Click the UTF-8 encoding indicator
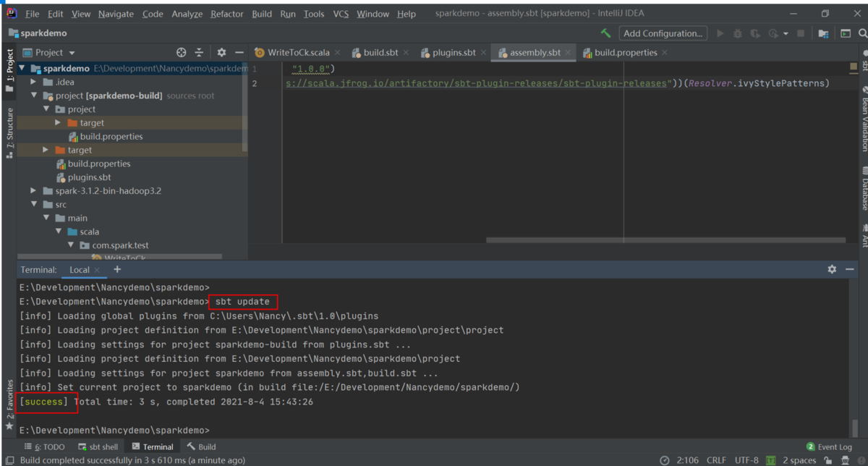This screenshot has height=466, width=868. tap(746, 460)
